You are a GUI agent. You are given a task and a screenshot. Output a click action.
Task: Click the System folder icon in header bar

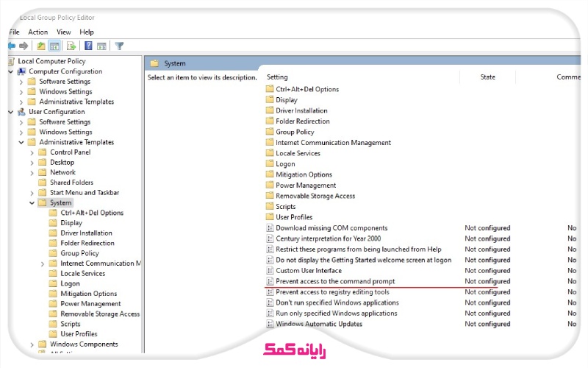pyautogui.click(x=154, y=63)
